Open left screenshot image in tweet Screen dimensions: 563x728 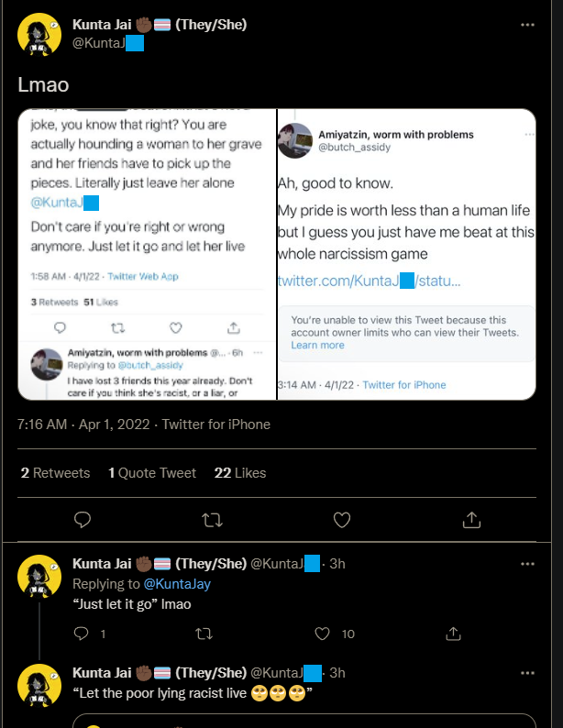point(147,254)
